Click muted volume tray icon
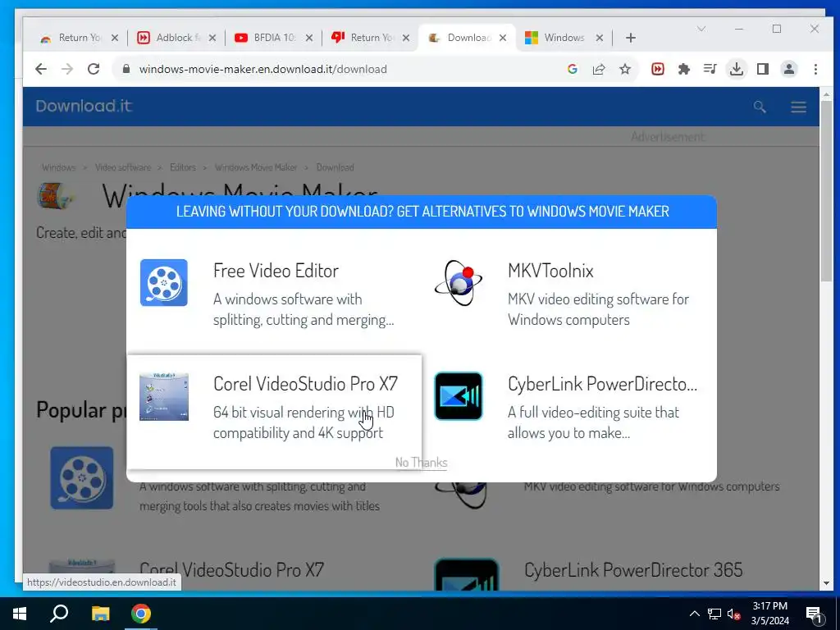This screenshot has height=630, width=840. click(734, 614)
